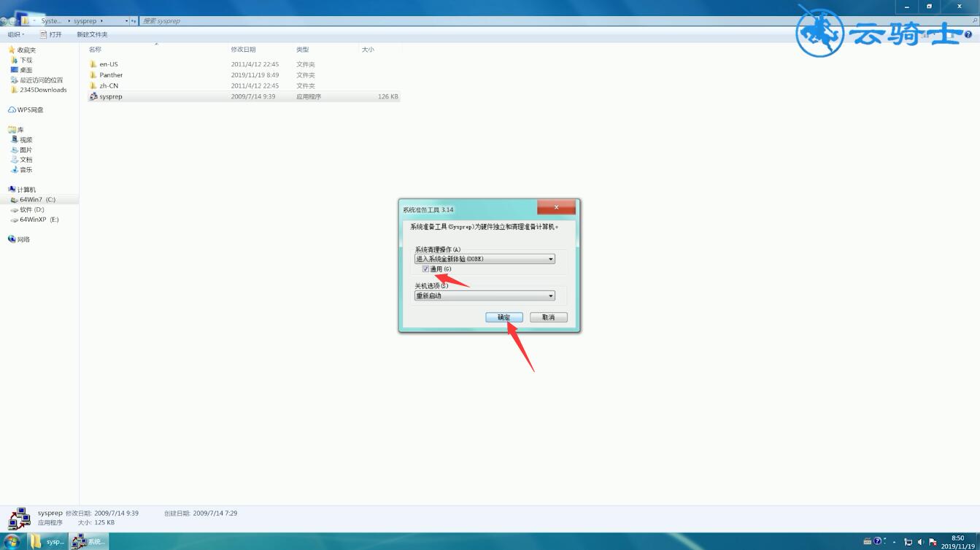Open the Windows Start menu

tap(12, 541)
